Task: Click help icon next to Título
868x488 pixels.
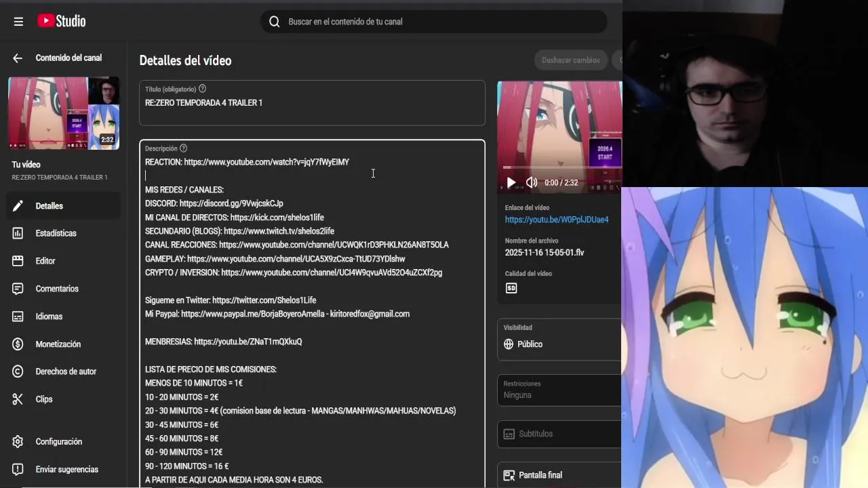Action: coord(202,89)
